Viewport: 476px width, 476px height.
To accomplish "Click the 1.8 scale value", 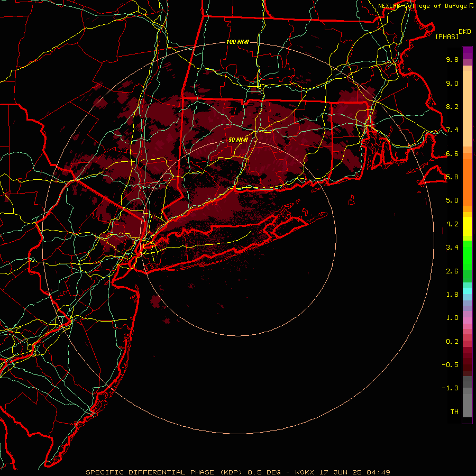I will click(452, 295).
